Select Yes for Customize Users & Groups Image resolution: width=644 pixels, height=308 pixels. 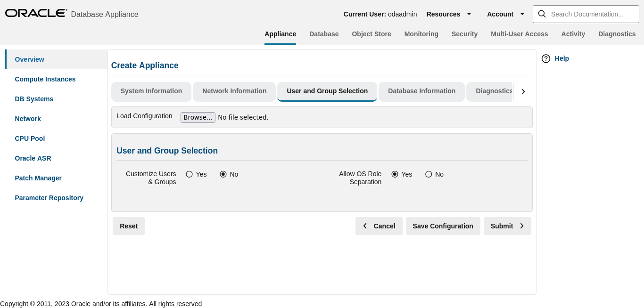(190, 174)
